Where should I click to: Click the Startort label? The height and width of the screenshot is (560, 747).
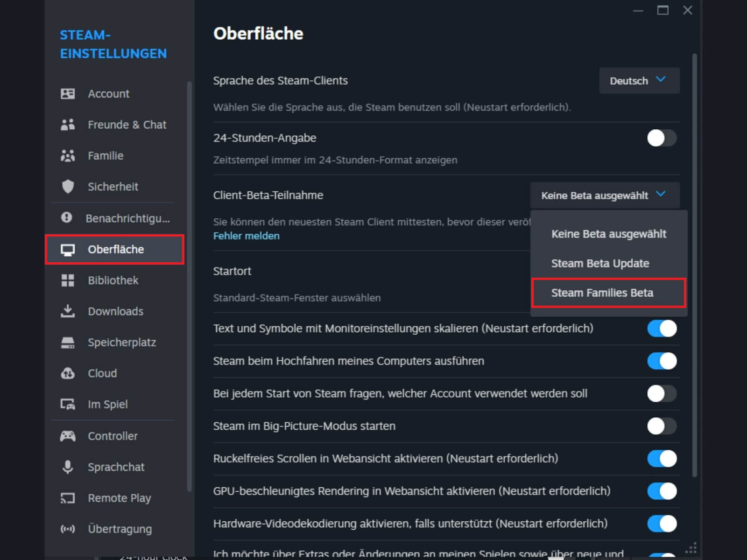pyautogui.click(x=232, y=271)
